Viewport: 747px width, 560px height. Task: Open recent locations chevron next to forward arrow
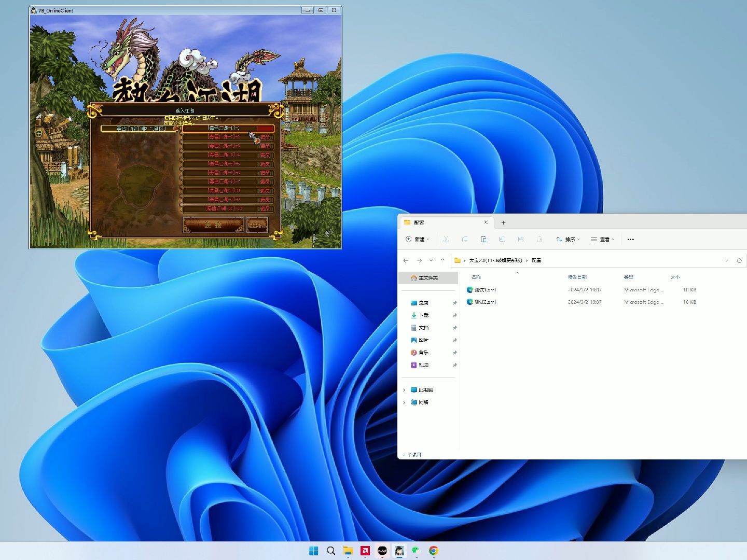[x=431, y=260]
